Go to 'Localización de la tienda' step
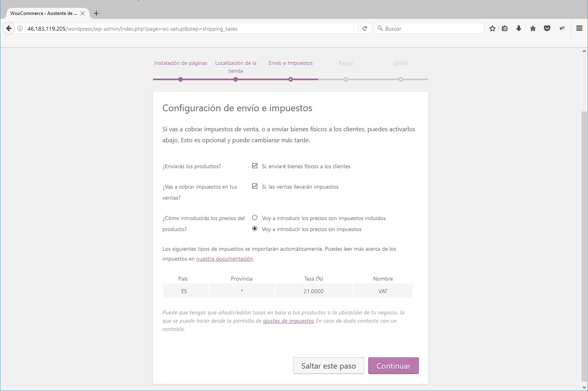Screen dimensions: 588x391 tap(236, 67)
